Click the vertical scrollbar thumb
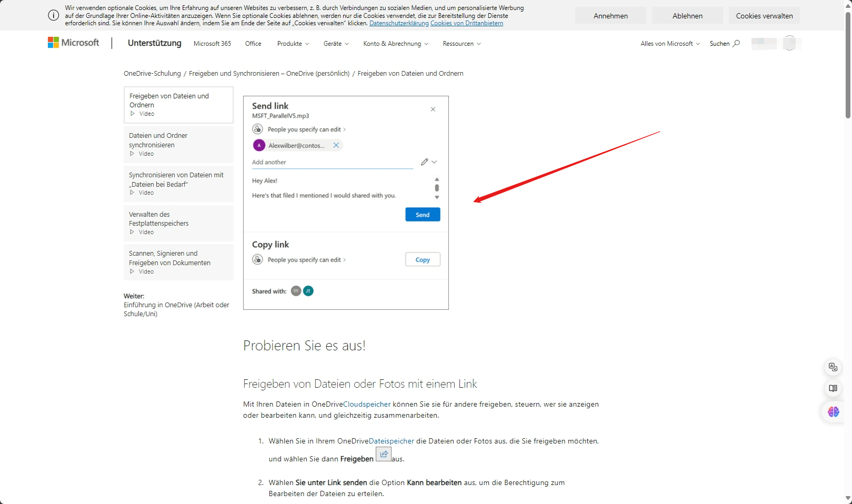 [x=847, y=64]
